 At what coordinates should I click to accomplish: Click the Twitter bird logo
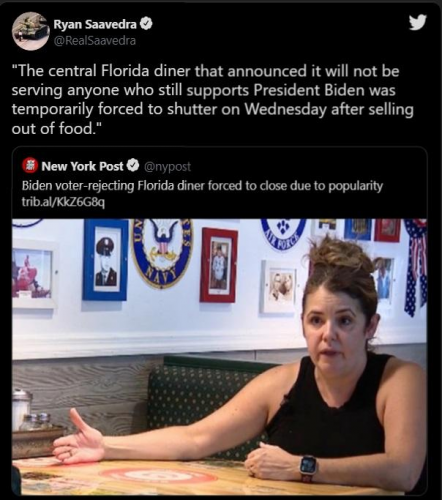pyautogui.click(x=418, y=22)
